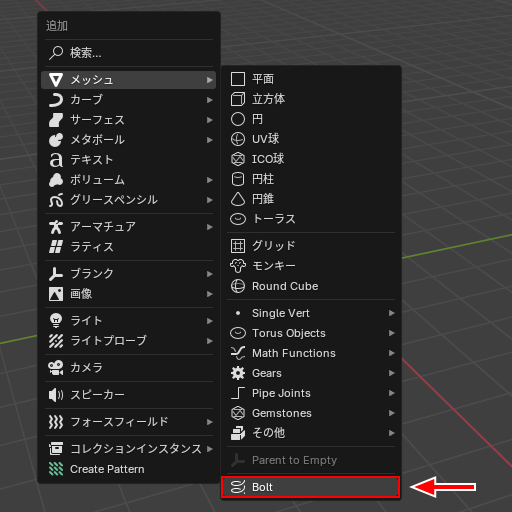Click the ICO球 icosphere icon

[238, 159]
